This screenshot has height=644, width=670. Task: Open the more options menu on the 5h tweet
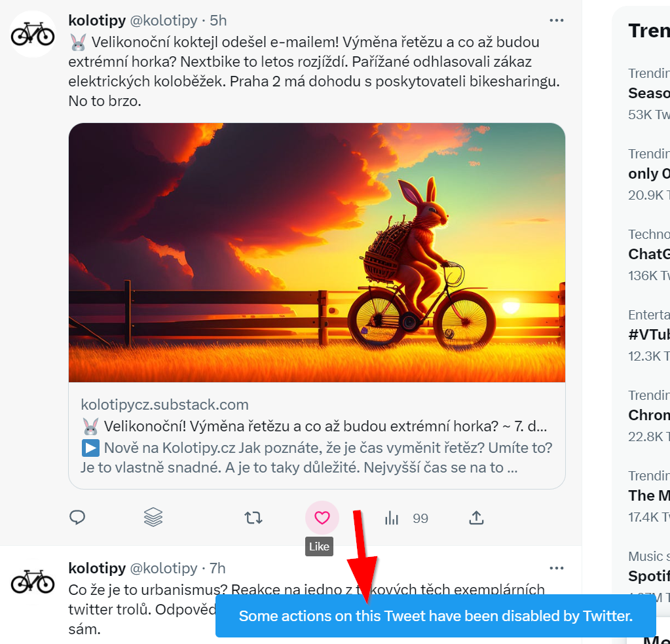tap(557, 21)
